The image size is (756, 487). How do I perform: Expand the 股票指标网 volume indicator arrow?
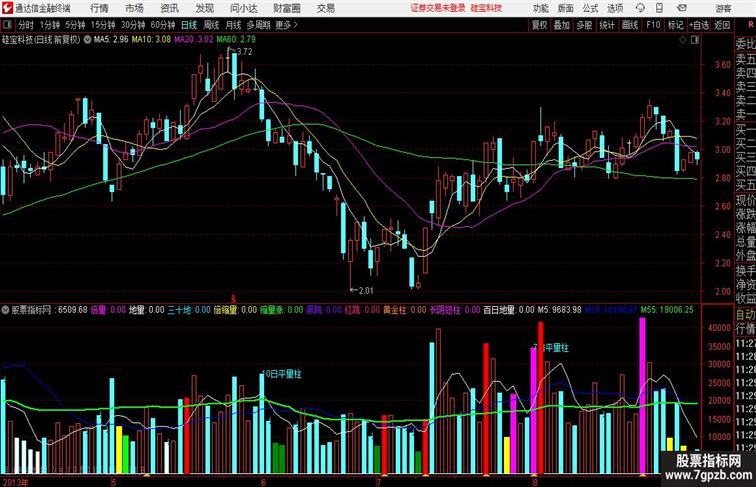[5, 310]
